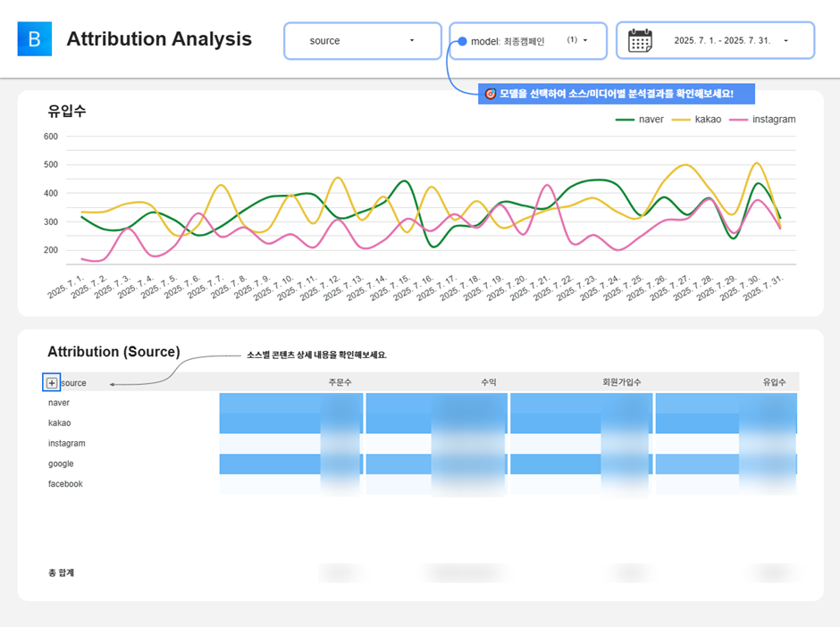Click the 유입수 column header in table

click(x=774, y=382)
